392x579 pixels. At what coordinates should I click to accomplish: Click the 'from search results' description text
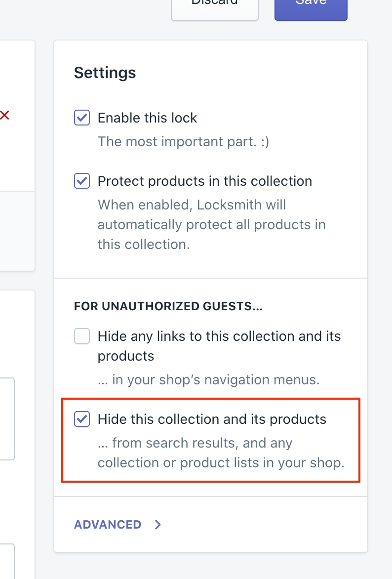[x=221, y=453]
